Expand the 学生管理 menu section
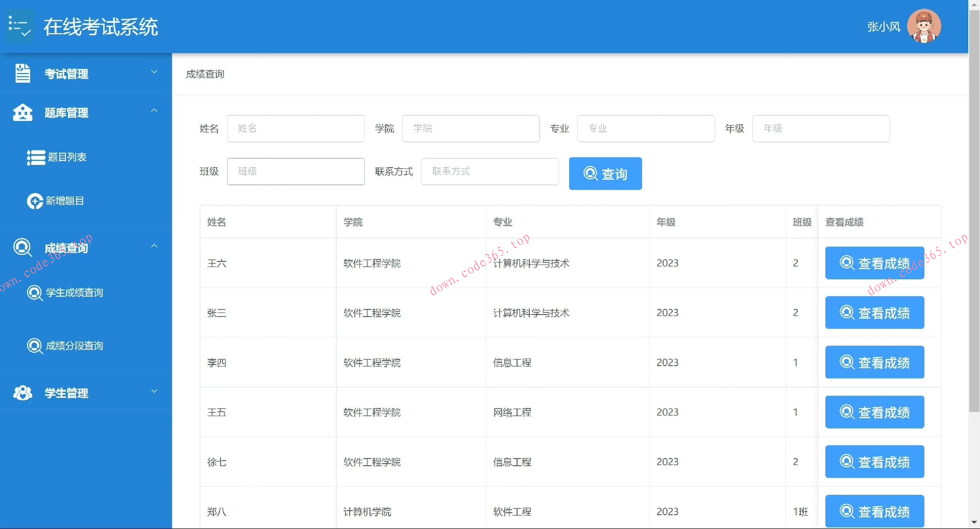The width and height of the screenshot is (980, 529). click(x=154, y=391)
